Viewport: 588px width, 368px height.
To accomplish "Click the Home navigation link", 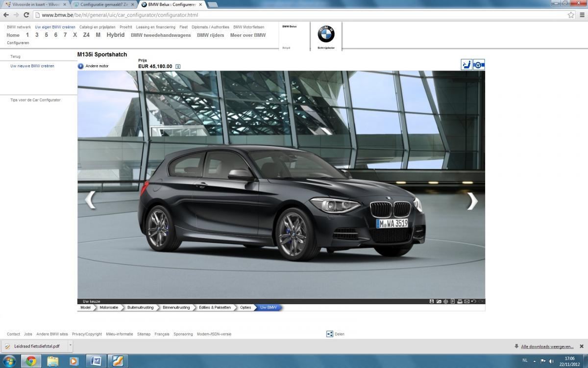I will tap(13, 35).
